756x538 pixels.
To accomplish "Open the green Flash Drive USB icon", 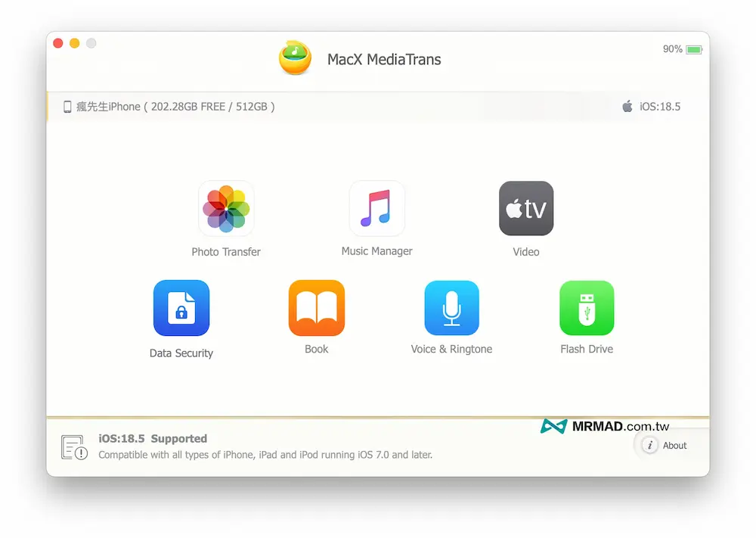I will coord(587,308).
